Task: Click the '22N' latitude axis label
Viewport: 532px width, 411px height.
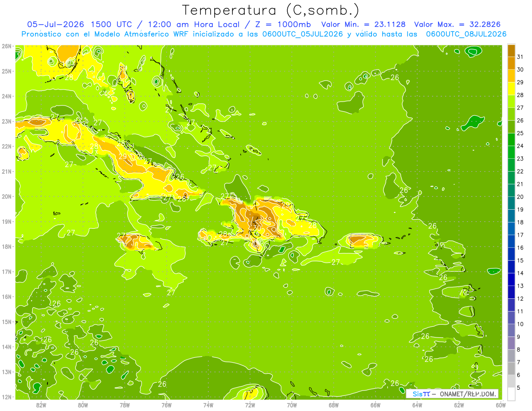Action: point(7,146)
